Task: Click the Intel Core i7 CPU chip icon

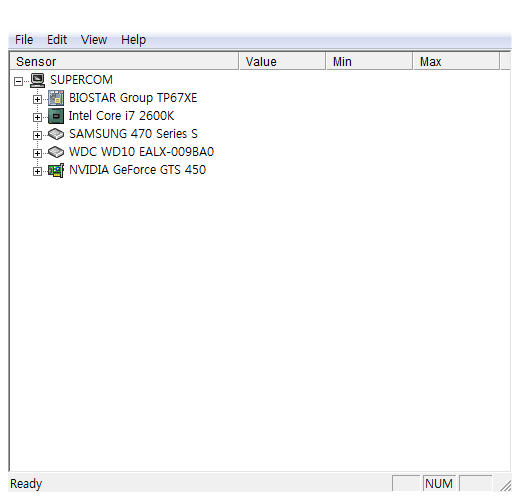Action: coord(56,116)
